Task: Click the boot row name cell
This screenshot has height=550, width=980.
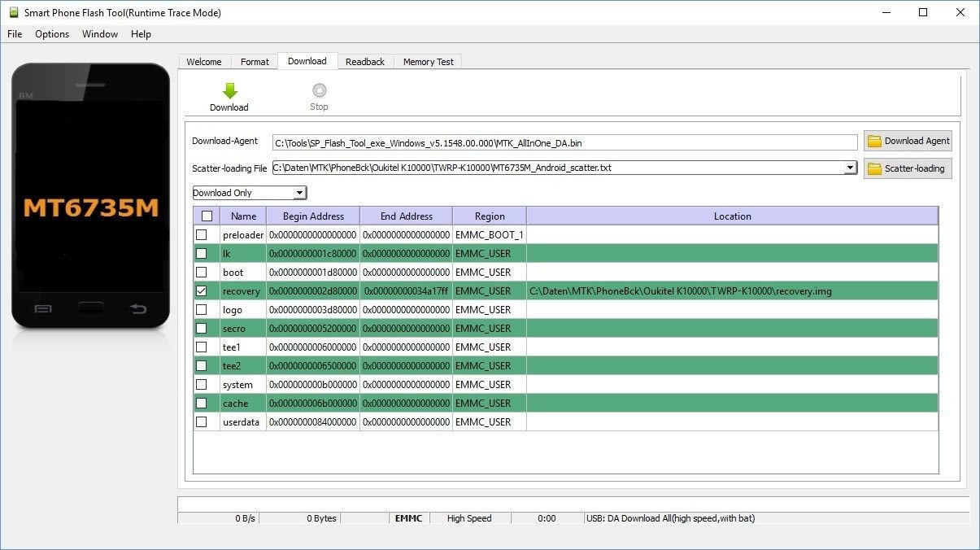Action: point(243,272)
